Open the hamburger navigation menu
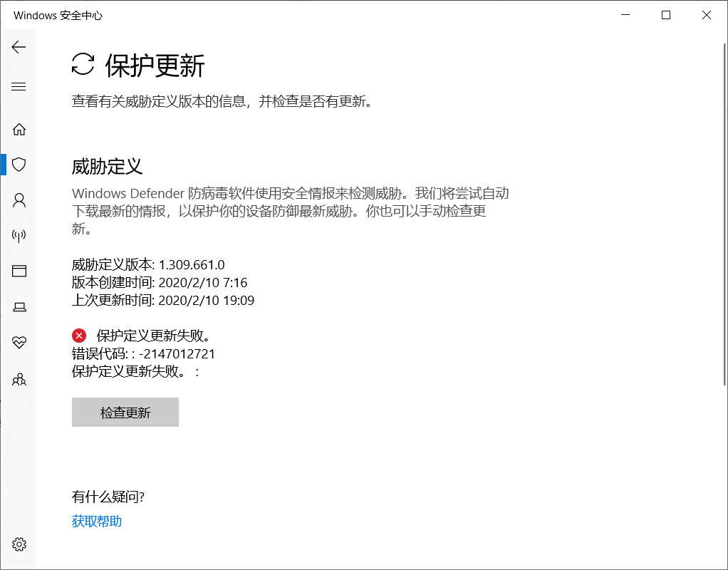Image resolution: width=728 pixels, height=570 pixels. [x=19, y=86]
